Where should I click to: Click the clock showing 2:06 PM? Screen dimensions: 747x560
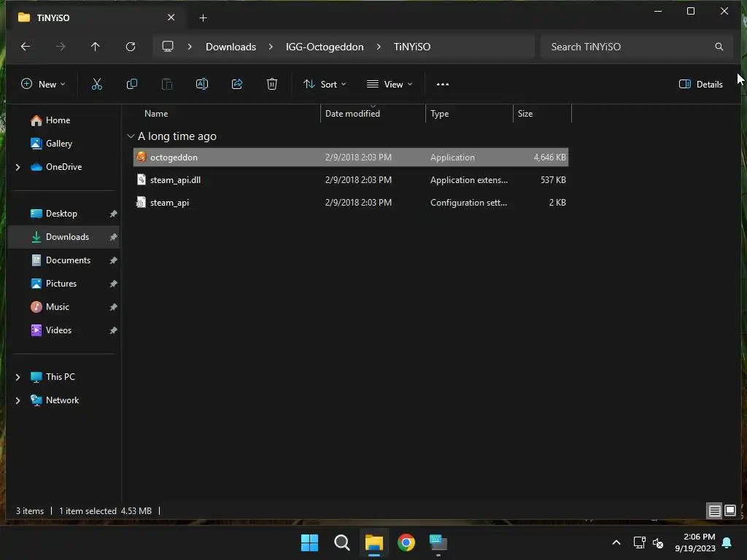click(695, 542)
